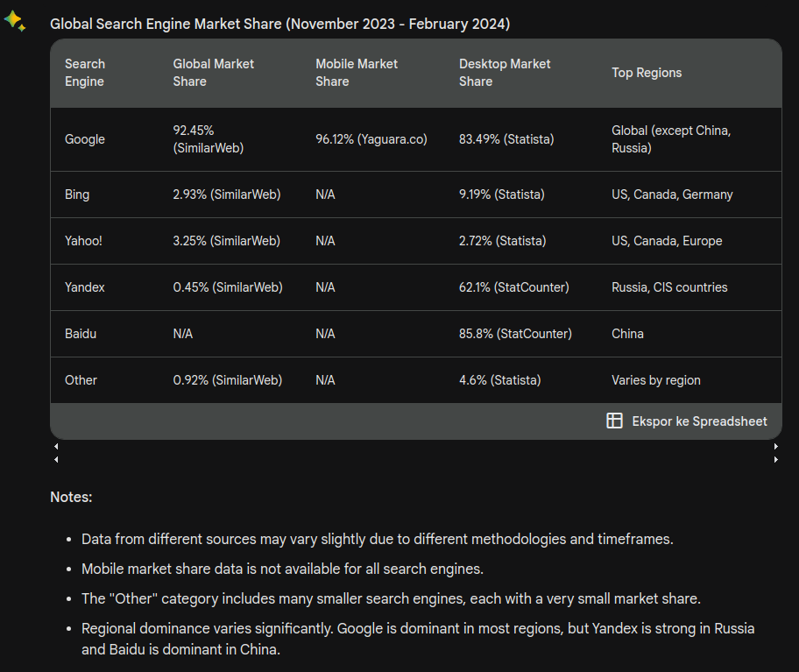Click the upper right scroll arrow
This screenshot has width=799, height=672.
pyautogui.click(x=775, y=446)
